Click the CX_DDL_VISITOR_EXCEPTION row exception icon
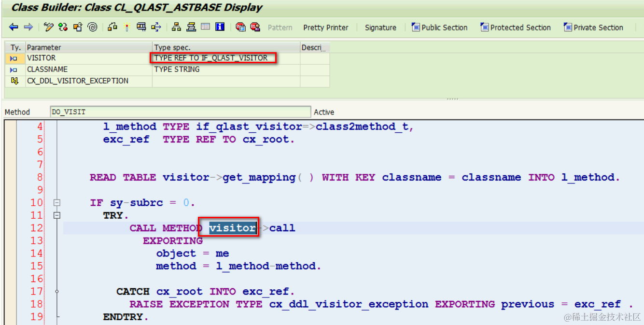 coord(14,81)
